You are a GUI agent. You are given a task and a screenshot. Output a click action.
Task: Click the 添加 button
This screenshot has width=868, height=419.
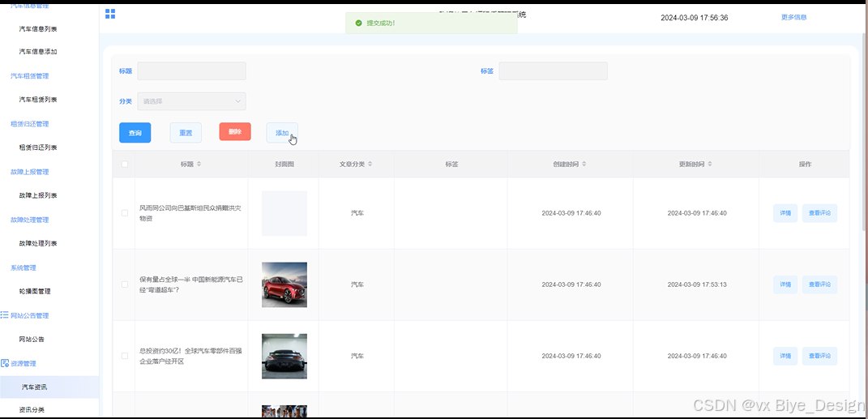tap(282, 133)
